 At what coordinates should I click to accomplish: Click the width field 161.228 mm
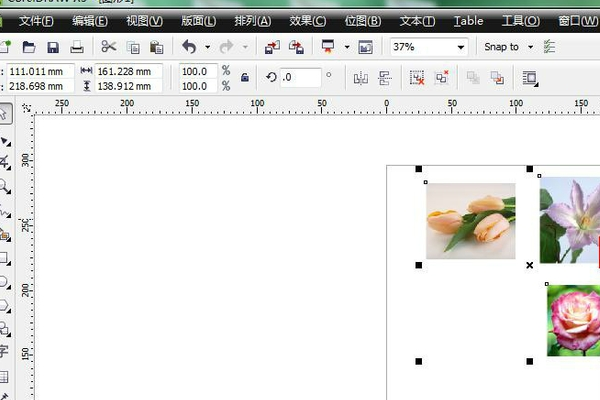pyautogui.click(x=129, y=71)
